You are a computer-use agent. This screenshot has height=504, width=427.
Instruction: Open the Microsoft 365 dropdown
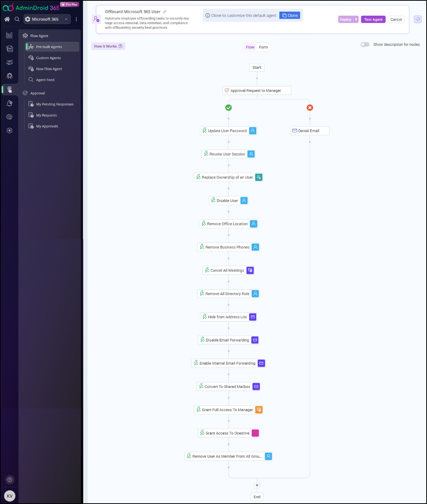coord(47,19)
